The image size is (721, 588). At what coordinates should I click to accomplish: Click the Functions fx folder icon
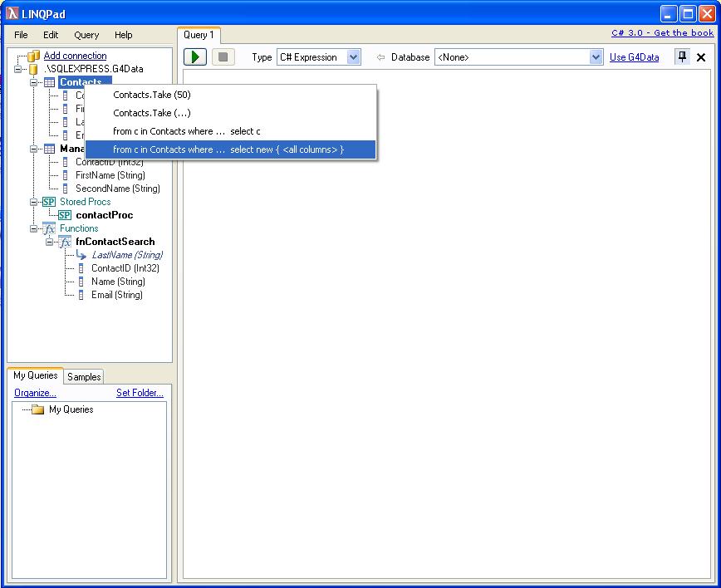point(49,228)
